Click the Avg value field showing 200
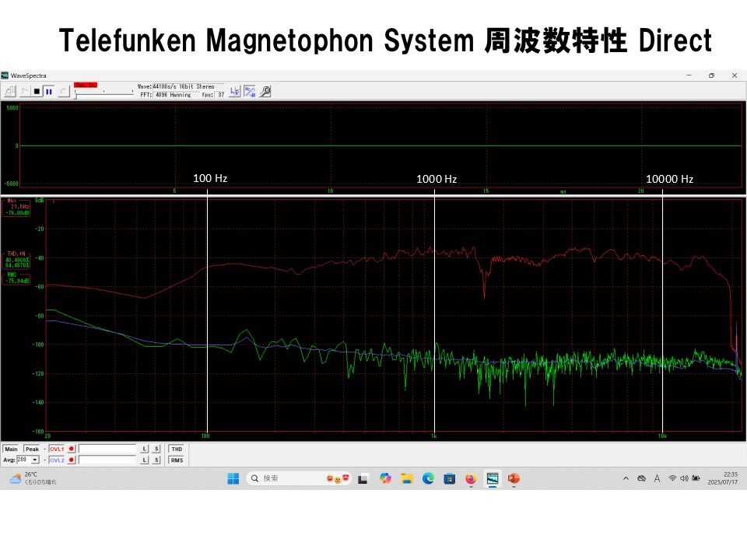This screenshot has width=747, height=560. point(24,460)
